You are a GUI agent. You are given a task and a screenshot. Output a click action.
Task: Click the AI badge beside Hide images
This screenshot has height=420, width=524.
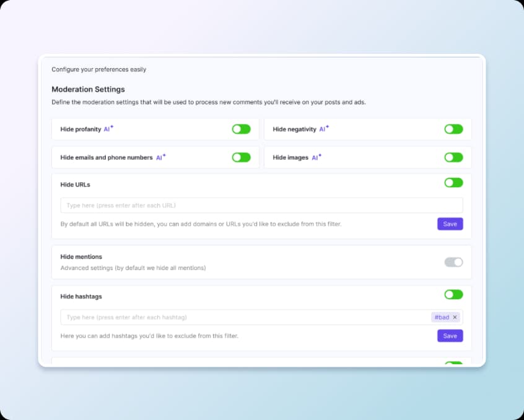pyautogui.click(x=316, y=157)
